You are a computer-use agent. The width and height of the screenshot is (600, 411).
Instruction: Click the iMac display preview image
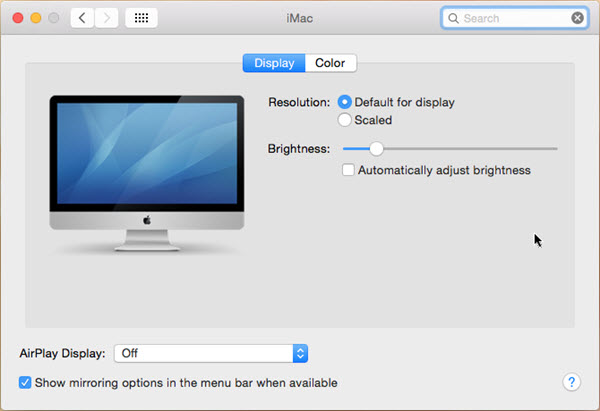pyautogui.click(x=147, y=173)
